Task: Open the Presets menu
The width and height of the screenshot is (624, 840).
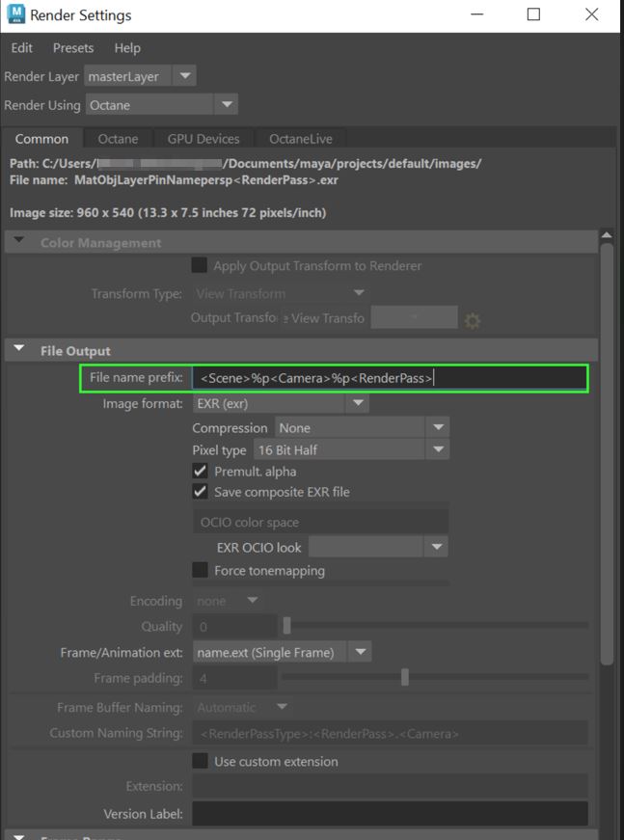Action: pos(73,48)
